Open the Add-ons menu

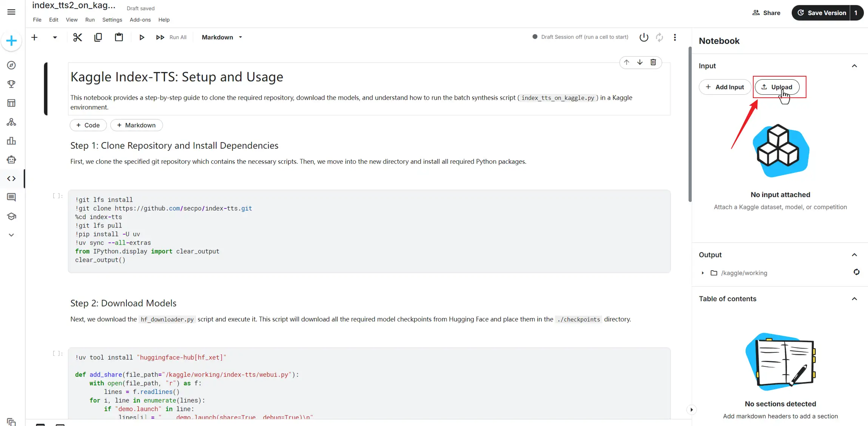pos(140,20)
